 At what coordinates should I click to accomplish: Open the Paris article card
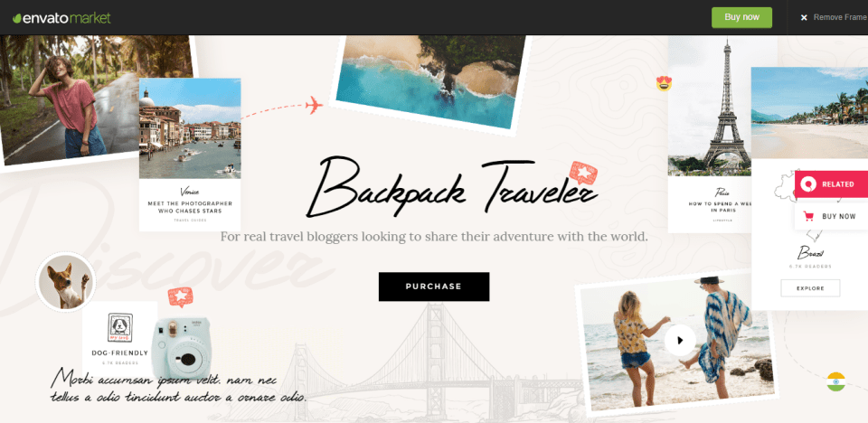coord(710,135)
